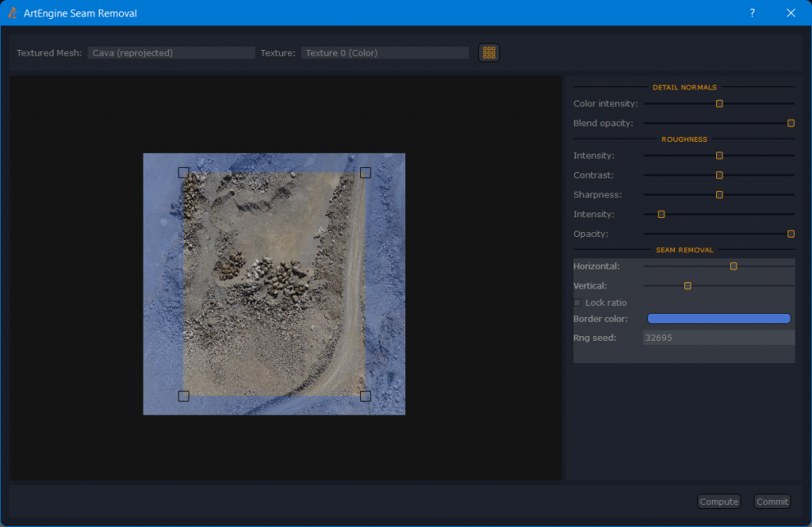Image resolution: width=812 pixels, height=527 pixels.
Task: Click the Horizontal seam removal slider handle
Action: point(733,266)
